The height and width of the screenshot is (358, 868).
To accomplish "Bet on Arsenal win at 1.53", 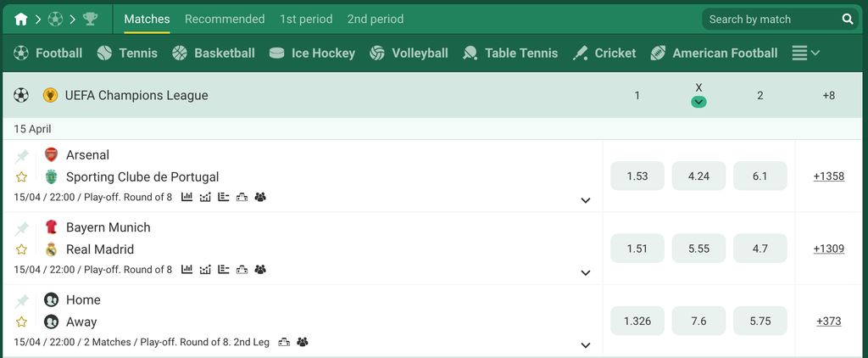I will point(637,176).
